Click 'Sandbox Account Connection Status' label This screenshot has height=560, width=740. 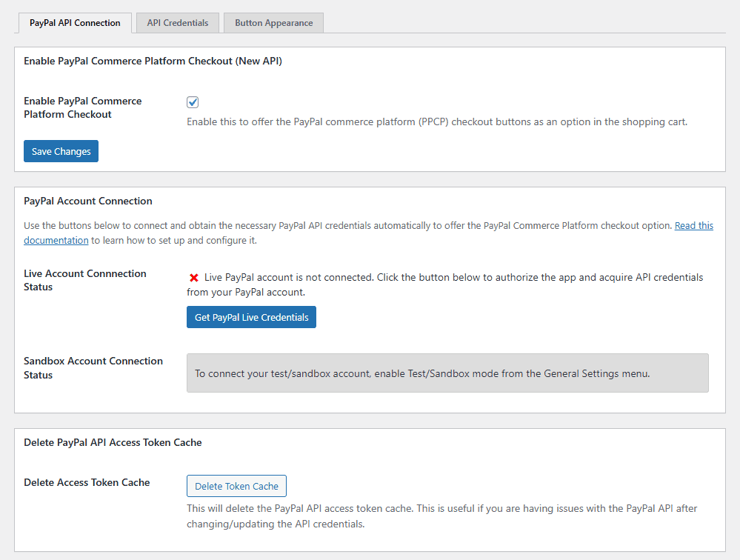coord(93,368)
